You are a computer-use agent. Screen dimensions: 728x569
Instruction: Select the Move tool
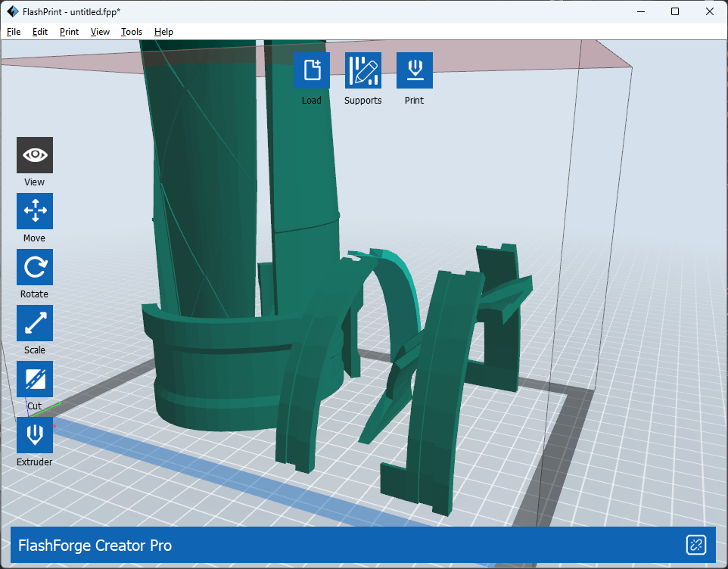point(35,211)
